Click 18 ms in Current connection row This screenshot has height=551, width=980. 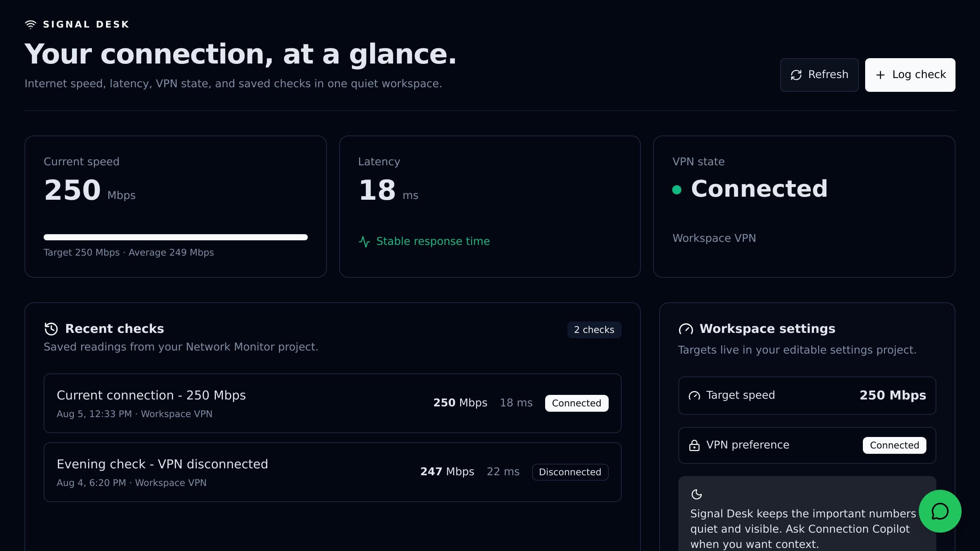(x=516, y=403)
